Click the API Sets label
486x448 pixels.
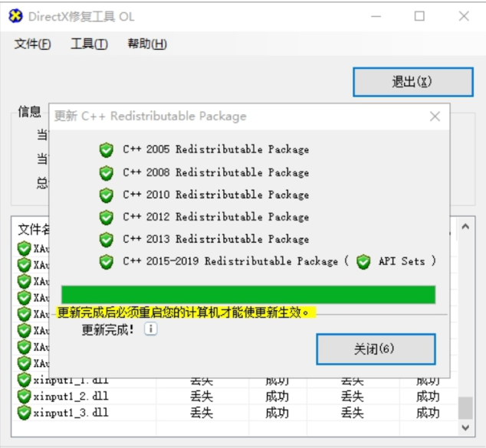[x=402, y=261]
